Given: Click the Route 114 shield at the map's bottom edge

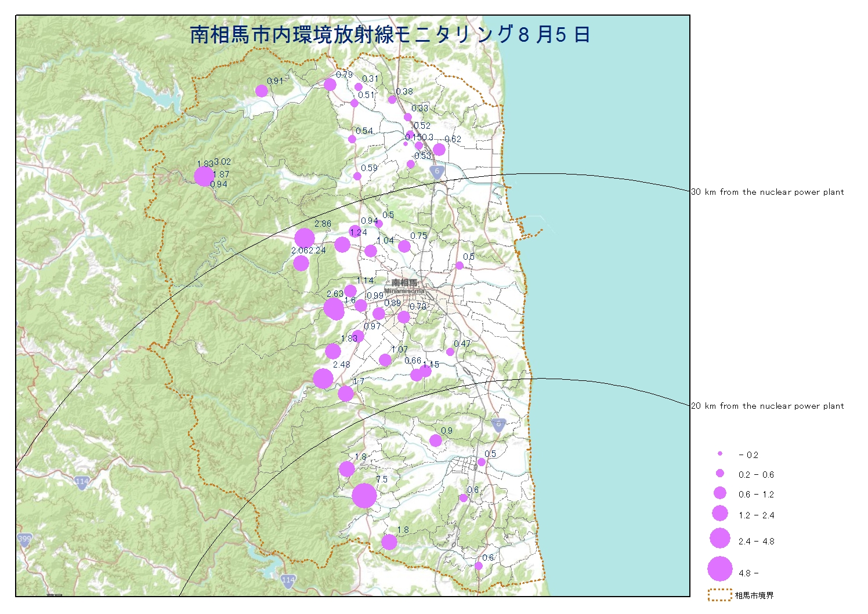Looking at the screenshot, I should click(x=288, y=580).
